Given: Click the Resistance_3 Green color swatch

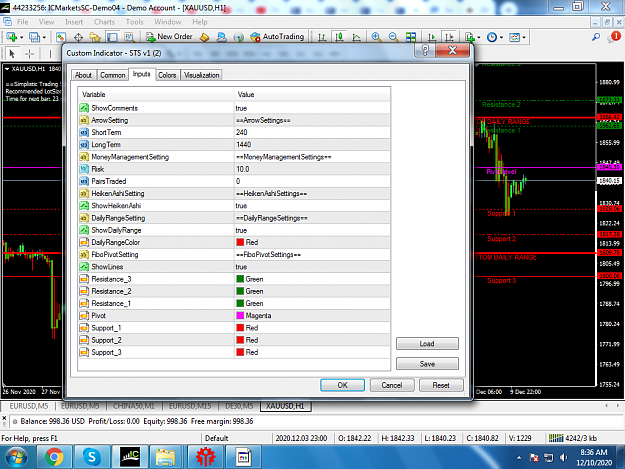Looking at the screenshot, I should (x=240, y=279).
